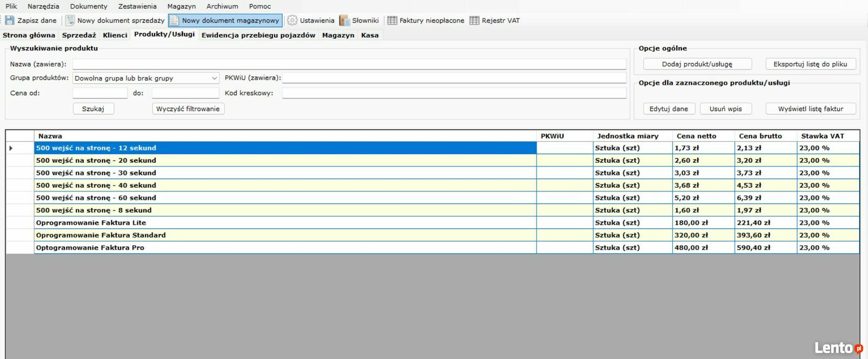The image size is (868, 359).
Task: Click the Eksportuj listę do pliku button
Action: click(810, 64)
